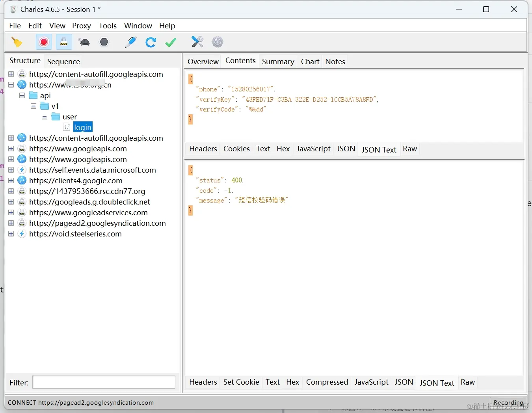
Task: Open the Summary tab
Action: (278, 61)
